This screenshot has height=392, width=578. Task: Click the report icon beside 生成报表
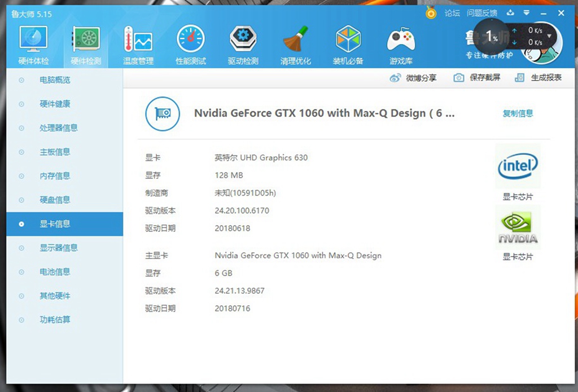519,78
